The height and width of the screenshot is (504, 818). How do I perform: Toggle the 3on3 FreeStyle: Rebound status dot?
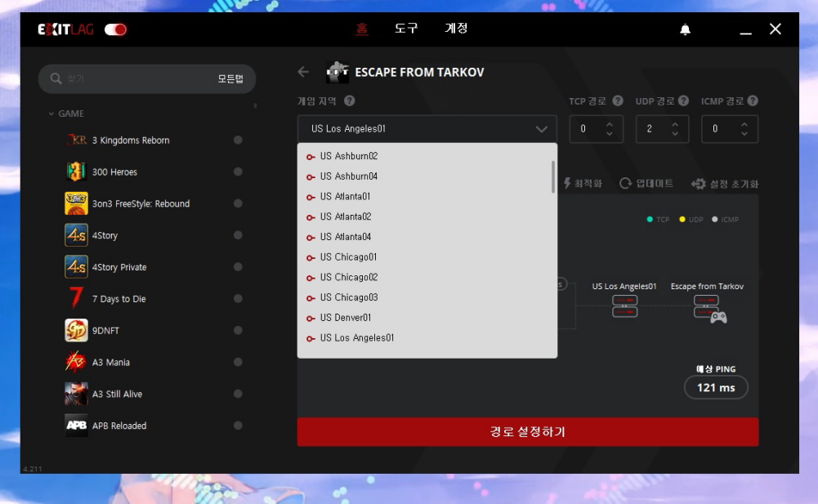pos(238,203)
